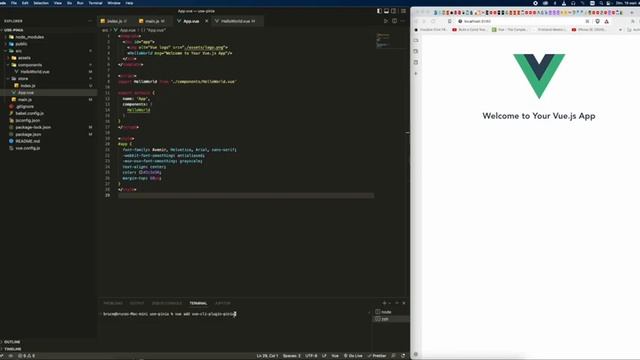Open the Selection menu in the menu bar
The height and width of the screenshot is (360, 640).
41,3
